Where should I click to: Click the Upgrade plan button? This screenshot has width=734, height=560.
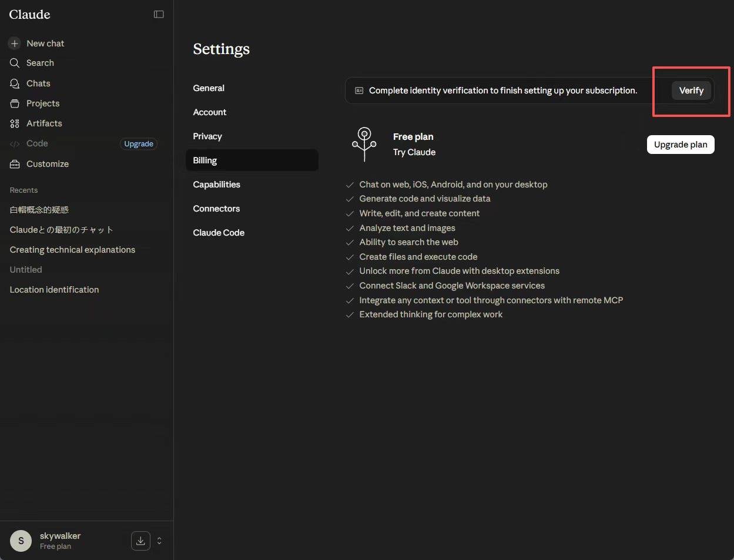tap(681, 145)
